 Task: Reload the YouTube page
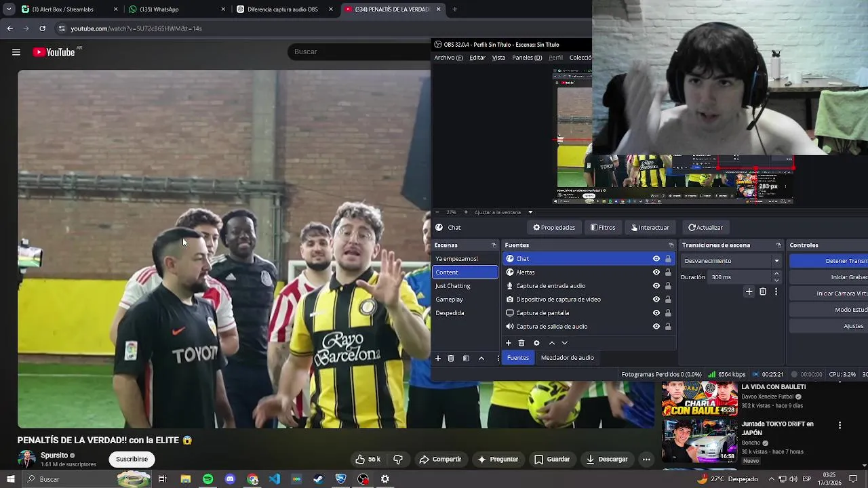click(42, 28)
